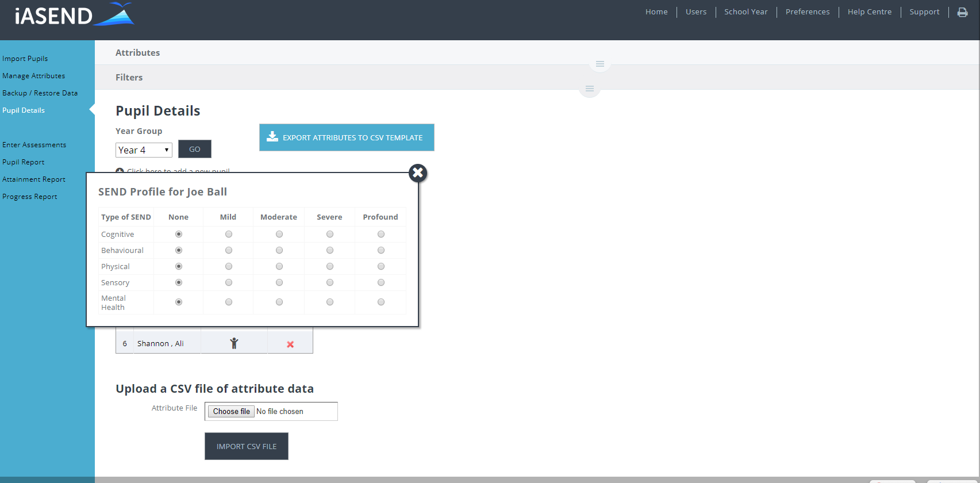This screenshot has height=483, width=980.
Task: Go to Import Pupils in sidebar
Action: point(25,59)
